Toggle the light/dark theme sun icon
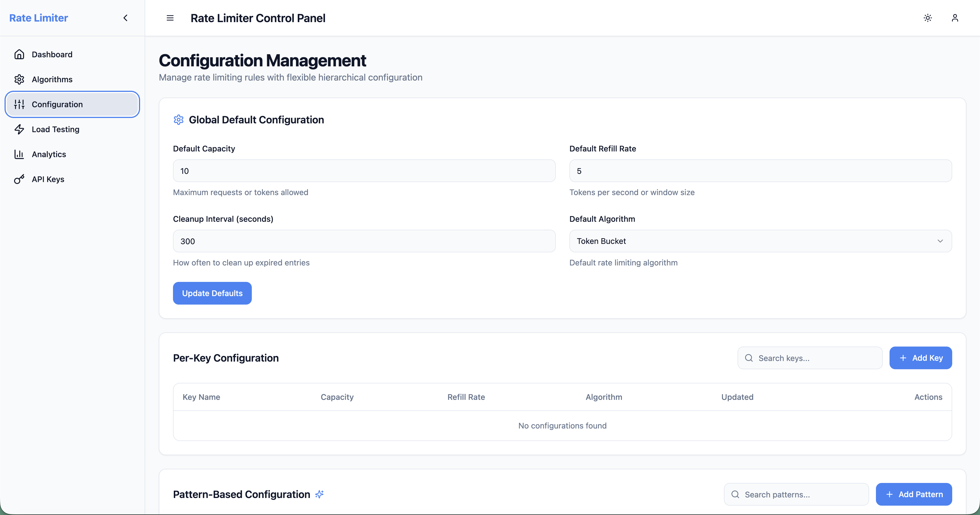 click(x=928, y=18)
